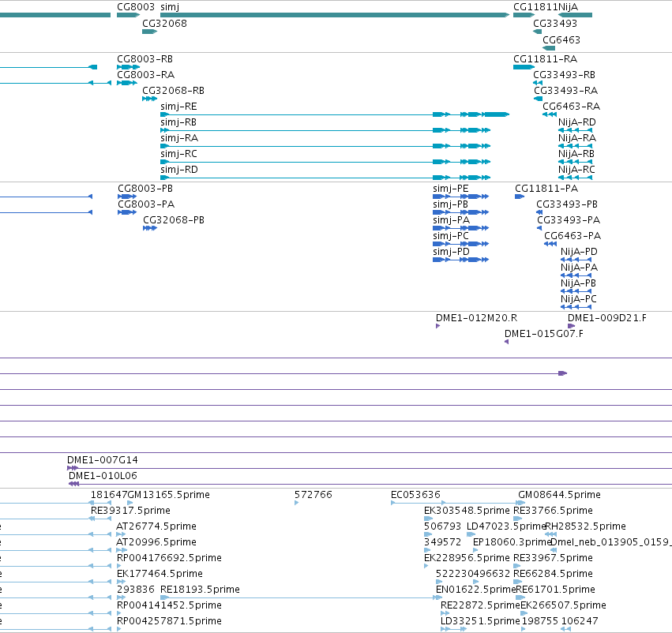The height and width of the screenshot is (633, 672).
Task: Select BAC clone DME1-007G14
Action: point(103,460)
